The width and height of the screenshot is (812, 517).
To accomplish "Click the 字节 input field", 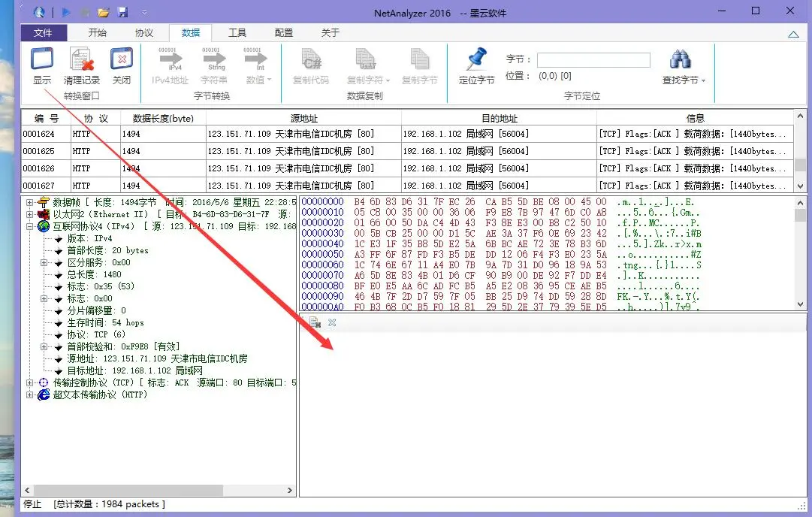I will click(x=593, y=60).
